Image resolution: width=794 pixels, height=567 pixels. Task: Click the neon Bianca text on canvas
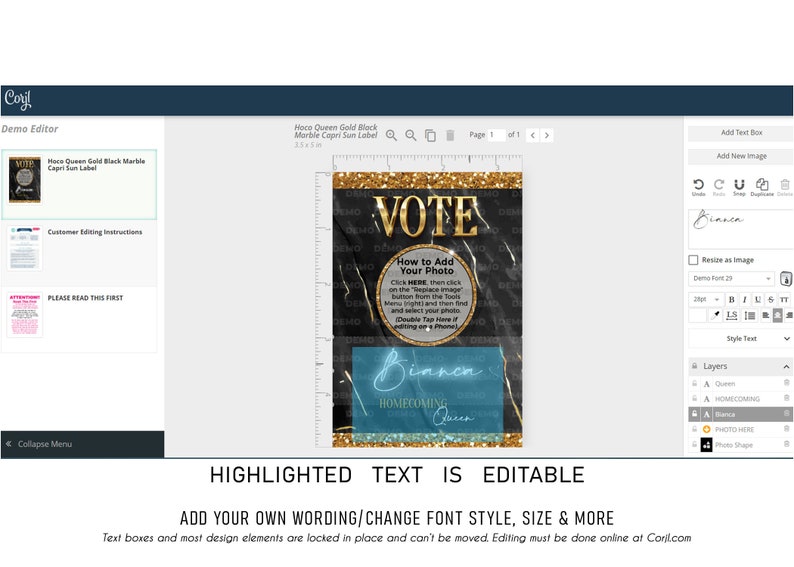428,371
